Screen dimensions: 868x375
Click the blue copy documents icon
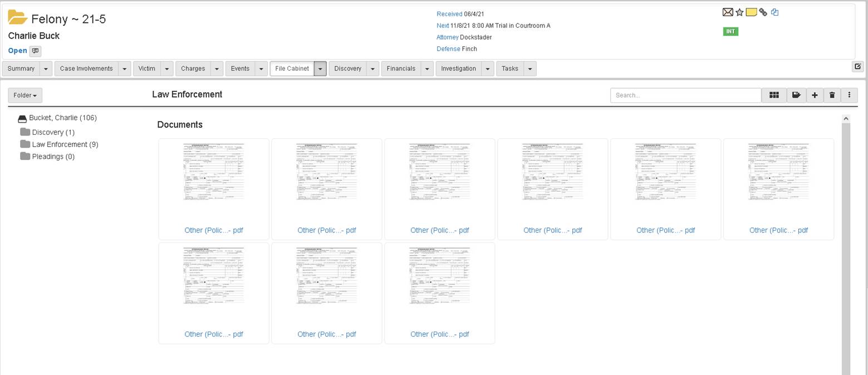pyautogui.click(x=774, y=12)
